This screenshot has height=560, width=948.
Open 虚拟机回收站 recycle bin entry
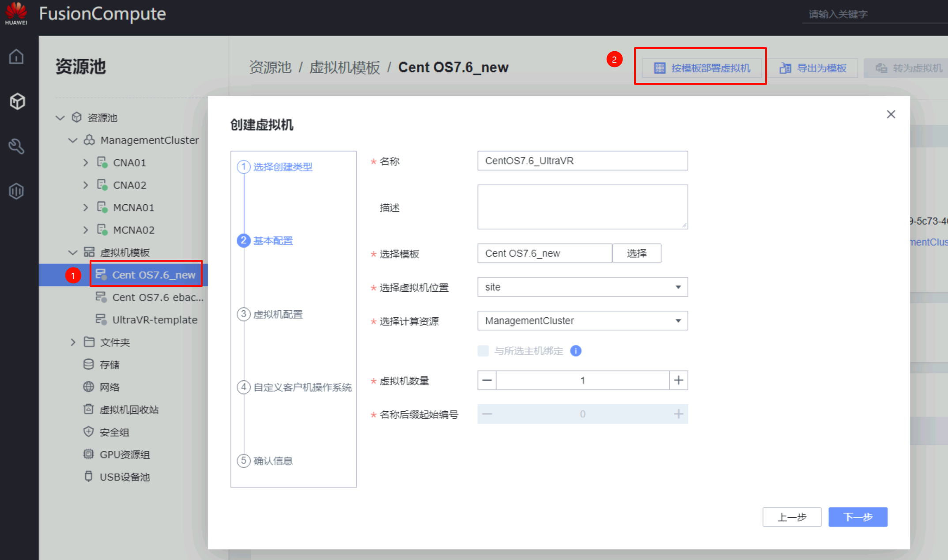pyautogui.click(x=128, y=410)
